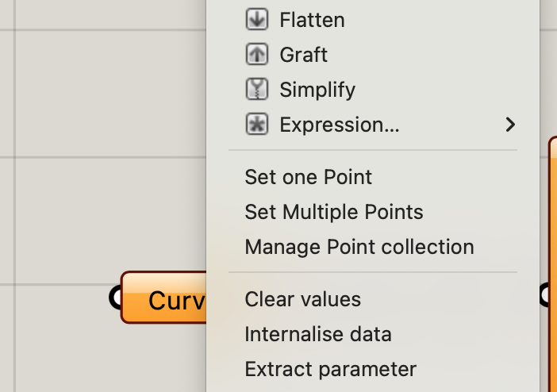Screen dimensions: 557x392
Task: Enable the Graft menu option
Action: [x=303, y=55]
